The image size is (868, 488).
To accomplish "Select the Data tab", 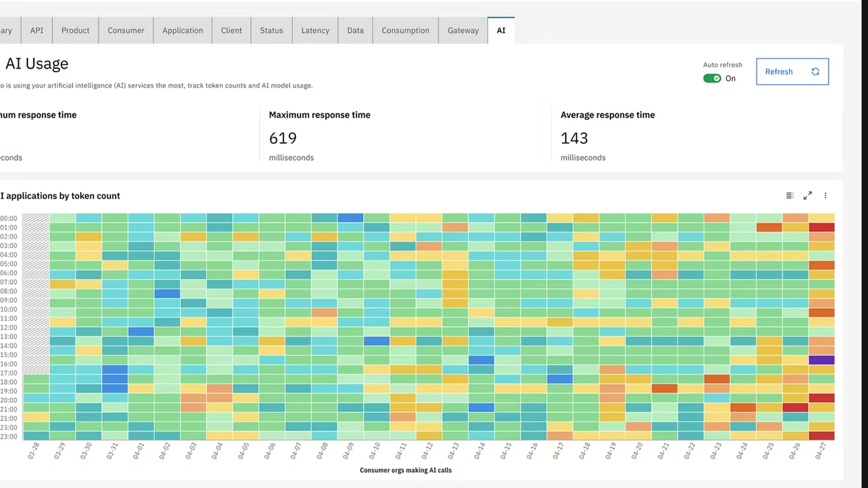I will (355, 30).
